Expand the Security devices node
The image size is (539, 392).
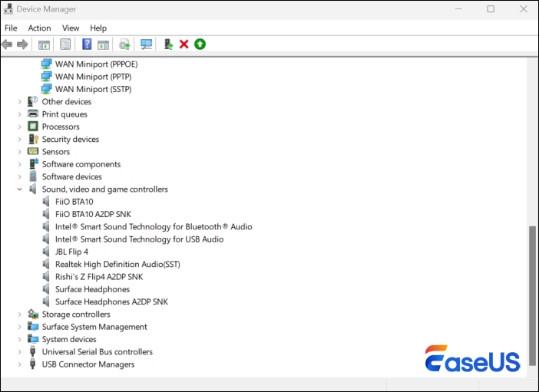20,139
